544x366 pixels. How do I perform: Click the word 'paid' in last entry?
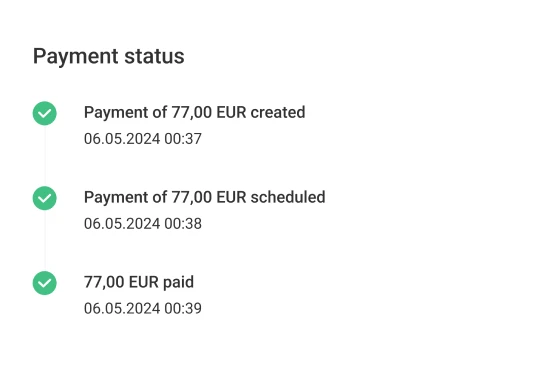coord(178,283)
